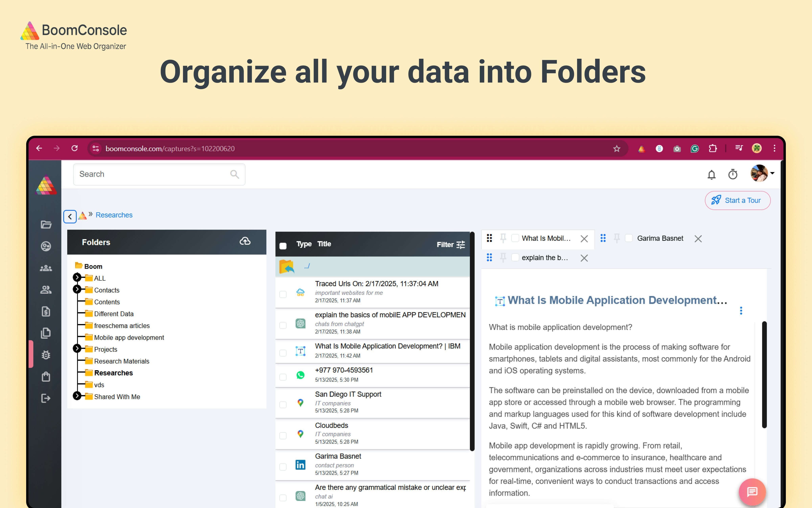Pin the Garima Basnet tab

click(x=617, y=238)
